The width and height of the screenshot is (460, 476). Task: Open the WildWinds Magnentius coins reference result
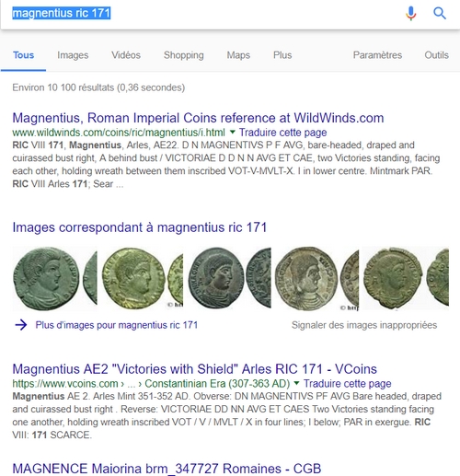click(198, 118)
